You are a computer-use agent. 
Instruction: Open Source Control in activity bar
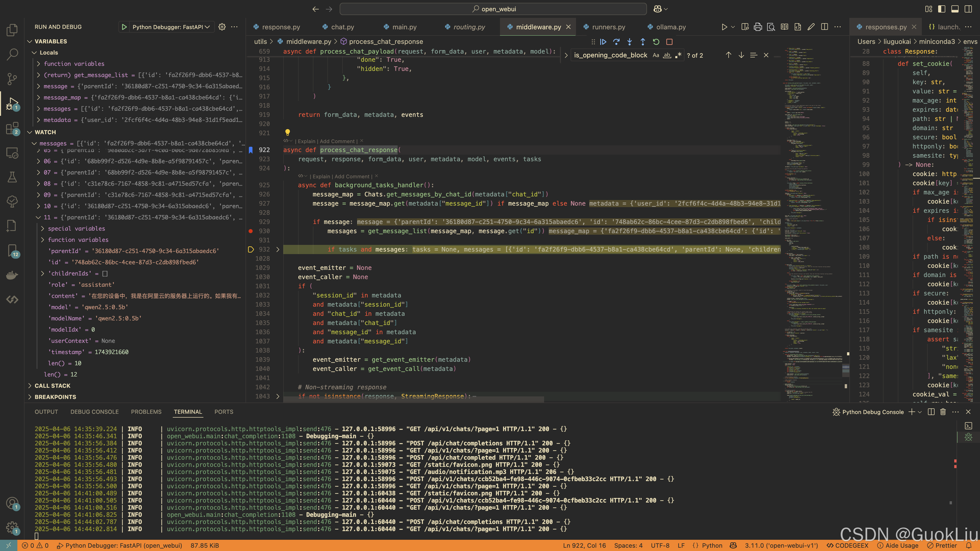click(x=12, y=79)
